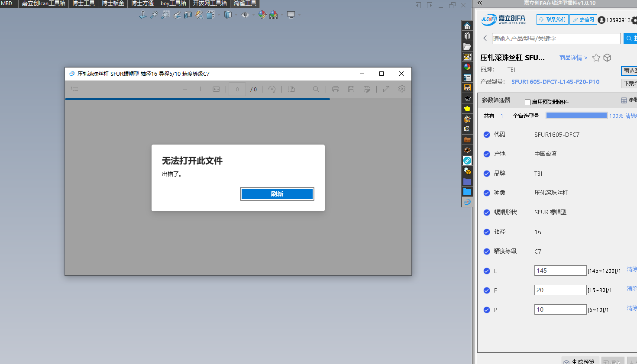Expand the View Orientation dropdown arrow
Screen dimensions: 637x364
coord(218,15)
